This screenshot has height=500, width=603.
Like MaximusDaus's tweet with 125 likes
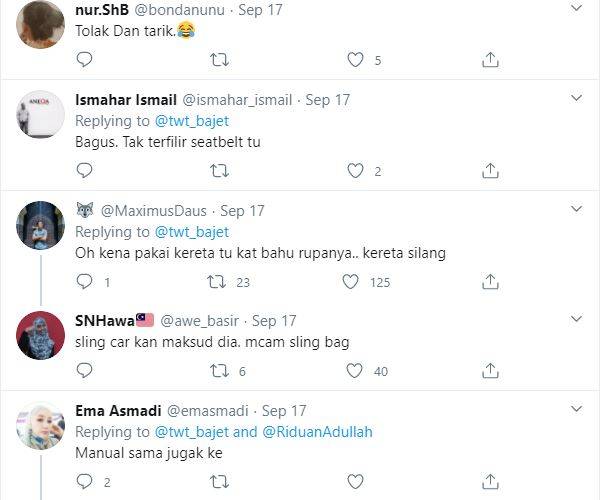pos(350,282)
